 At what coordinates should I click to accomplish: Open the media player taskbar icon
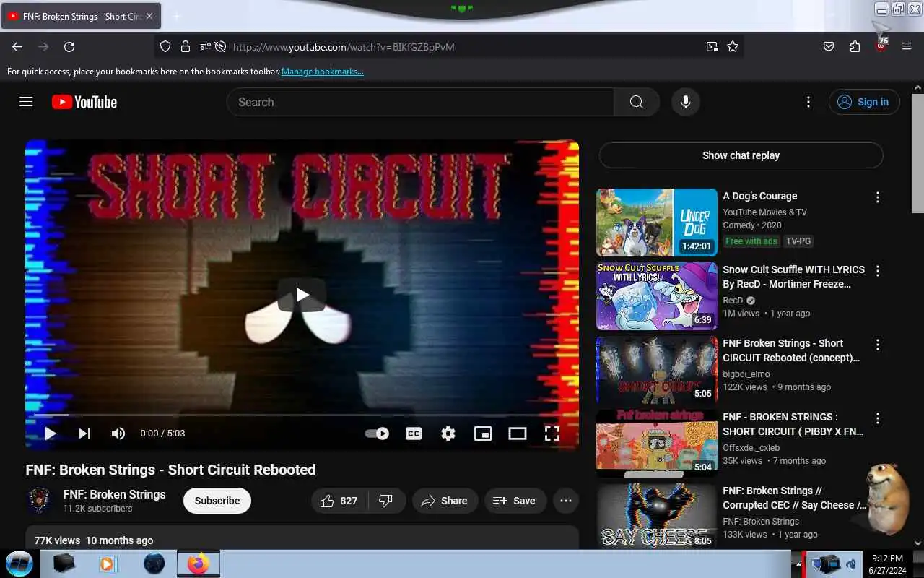point(108,564)
